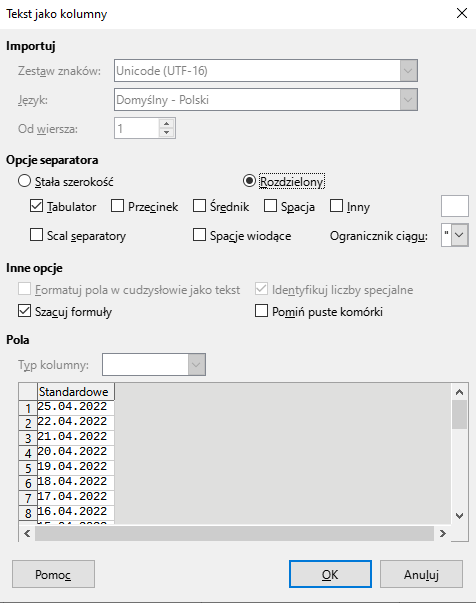Uncheck Szacuj formuły
476x603 pixels.
point(24,311)
